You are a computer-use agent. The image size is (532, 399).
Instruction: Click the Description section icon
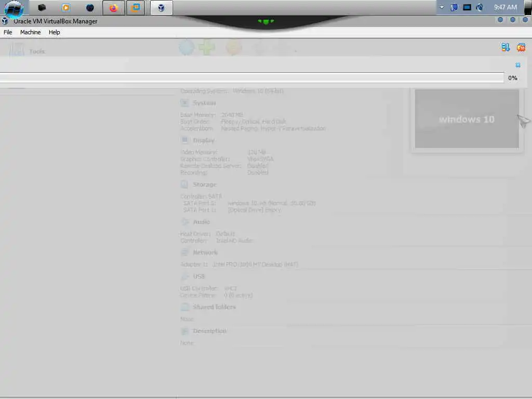tap(184, 331)
